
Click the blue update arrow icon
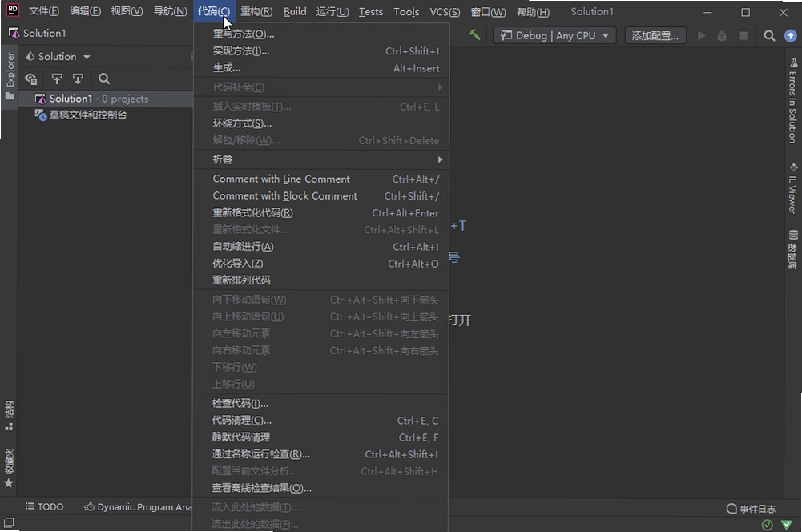click(x=790, y=35)
